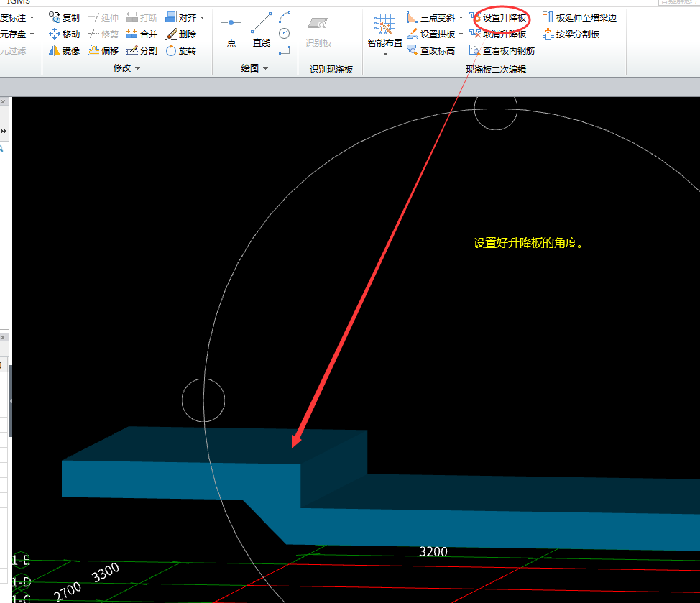Click the 延伸 (extend) tool
700x603 pixels.
(x=103, y=17)
